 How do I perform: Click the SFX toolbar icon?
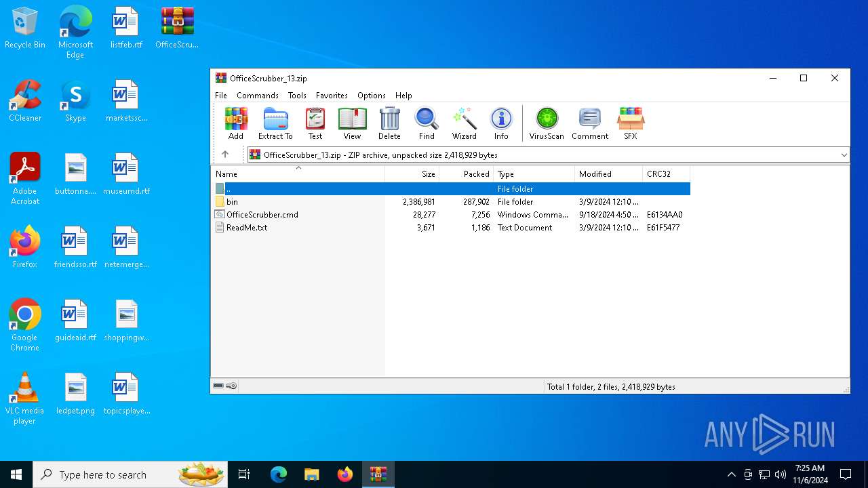click(631, 123)
